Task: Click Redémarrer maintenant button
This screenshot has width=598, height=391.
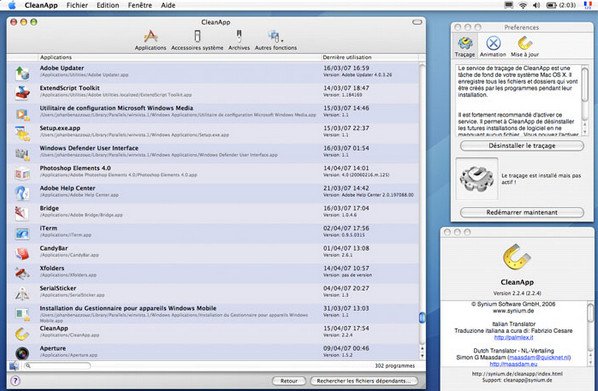Action: point(522,212)
